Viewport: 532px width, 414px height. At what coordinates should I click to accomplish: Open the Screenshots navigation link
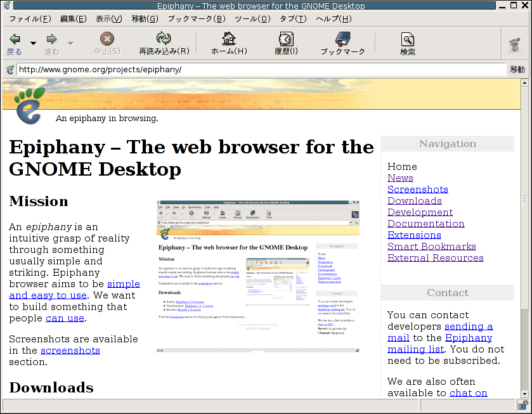[x=418, y=190]
